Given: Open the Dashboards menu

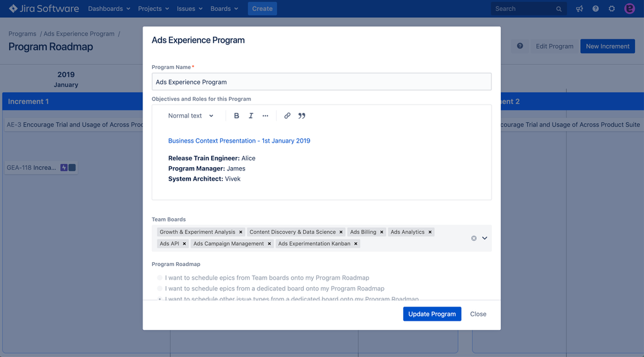Looking at the screenshot, I should point(109,8).
